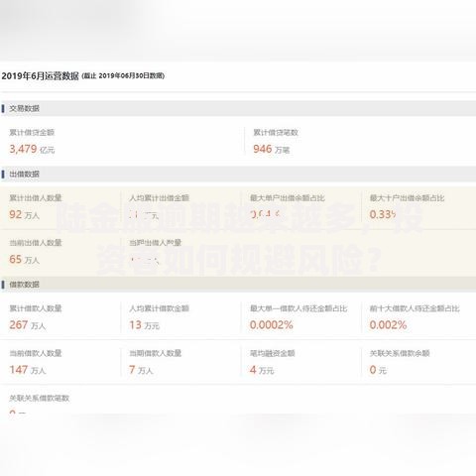The image size is (476, 476).
Task: Click the 0.33% value
Action: click(383, 215)
